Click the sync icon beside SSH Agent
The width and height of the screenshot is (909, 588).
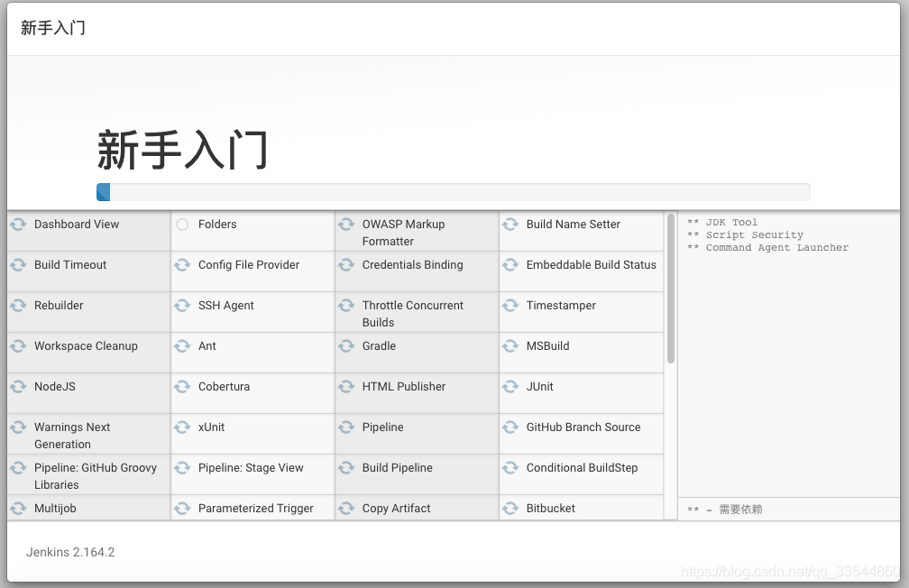(x=182, y=306)
